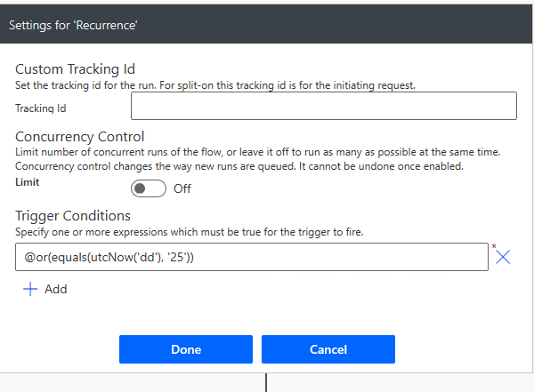
Task: Click the red asterisk beside the delete icon
Action: click(x=494, y=245)
